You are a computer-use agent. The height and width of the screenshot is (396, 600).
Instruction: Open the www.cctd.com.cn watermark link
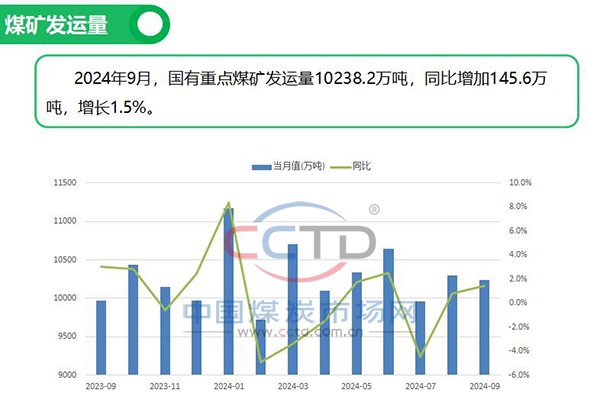click(x=300, y=332)
